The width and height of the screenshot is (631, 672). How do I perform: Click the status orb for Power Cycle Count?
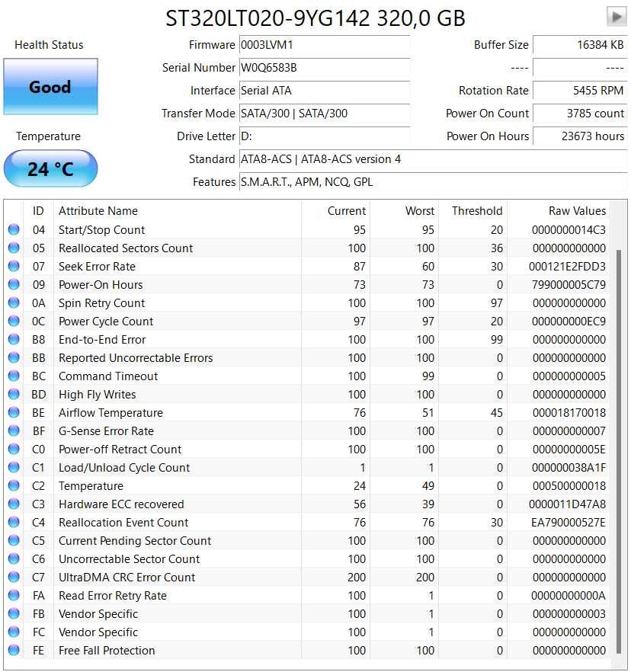coord(14,321)
